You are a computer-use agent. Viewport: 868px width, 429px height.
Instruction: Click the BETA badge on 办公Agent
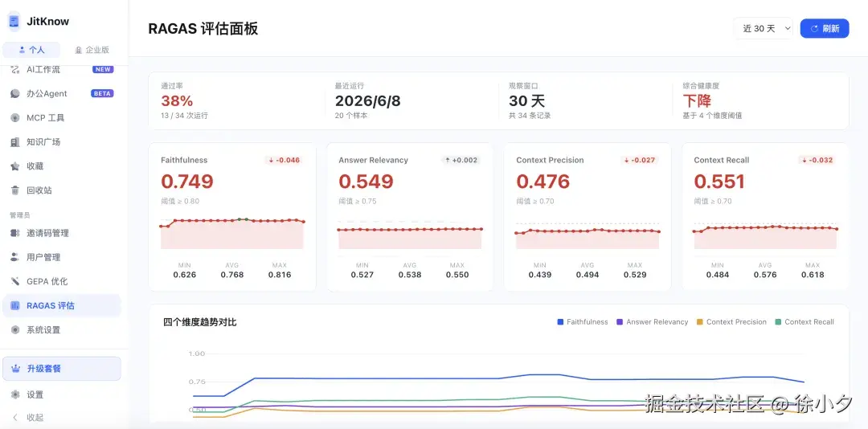click(x=102, y=93)
